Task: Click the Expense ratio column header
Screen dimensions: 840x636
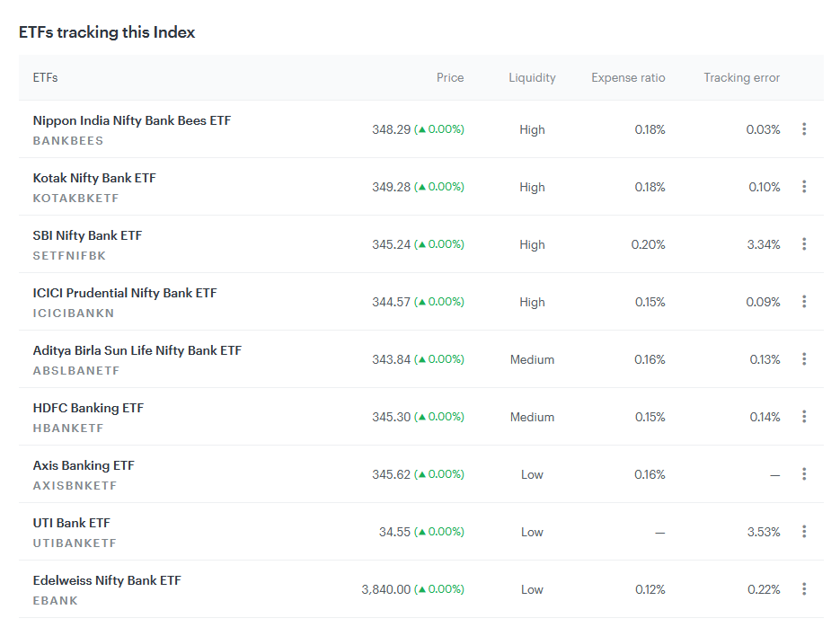Action: tap(628, 77)
